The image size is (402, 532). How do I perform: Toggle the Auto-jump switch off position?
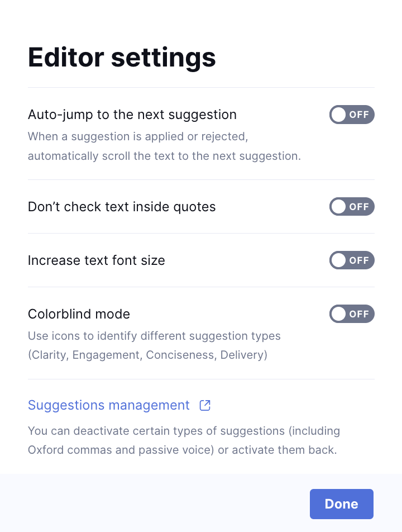352,115
